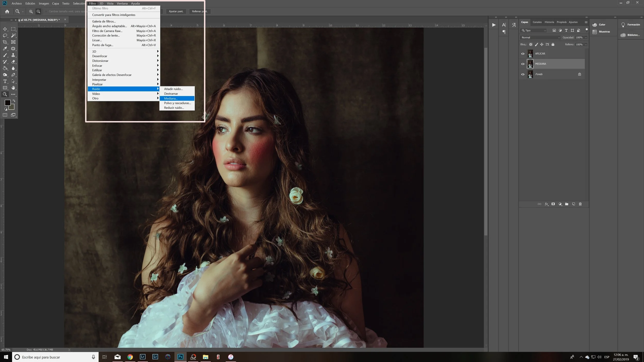Image resolution: width=644 pixels, height=362 pixels.
Task: Select the Type tool
Action: click(5, 81)
